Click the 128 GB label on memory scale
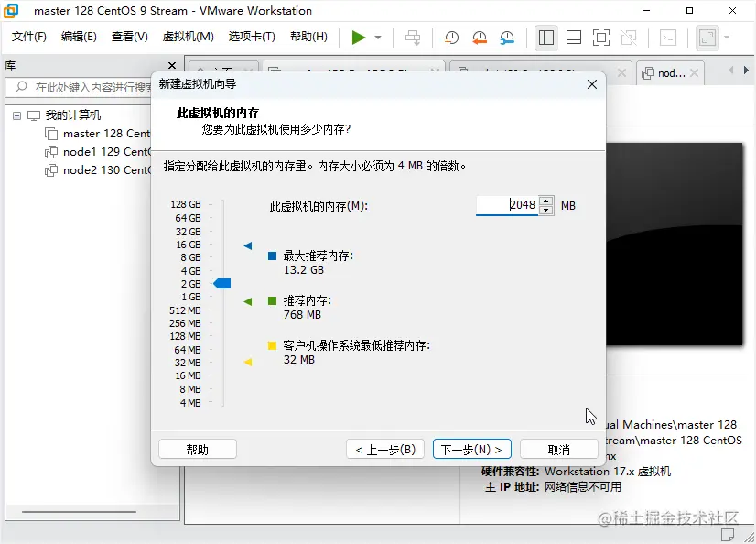This screenshot has height=544, width=756. (185, 204)
